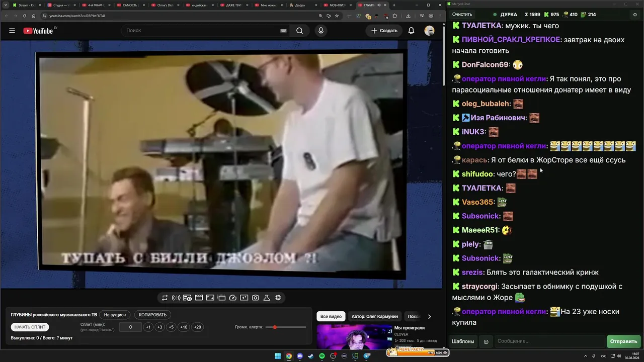Image resolution: width=644 pixels, height=362 pixels.
Task: Open the gear settings under the video
Action: coord(278,298)
